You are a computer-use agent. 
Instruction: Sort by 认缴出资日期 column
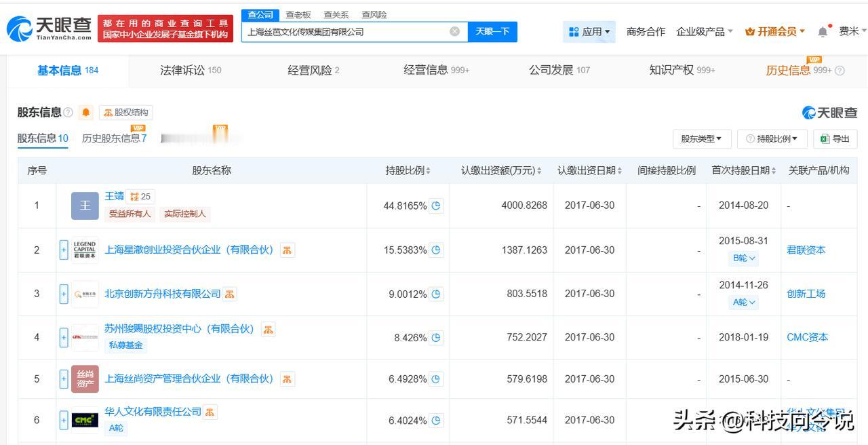[620, 171]
